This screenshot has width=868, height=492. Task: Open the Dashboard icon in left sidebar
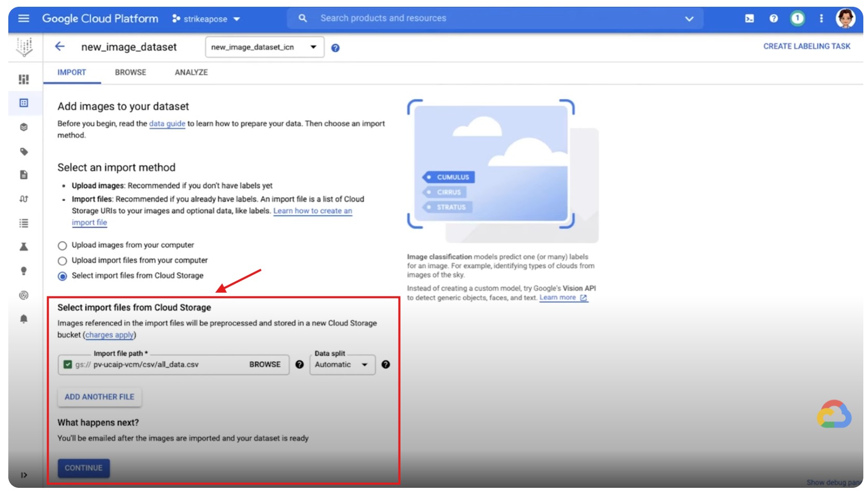pyautogui.click(x=24, y=79)
